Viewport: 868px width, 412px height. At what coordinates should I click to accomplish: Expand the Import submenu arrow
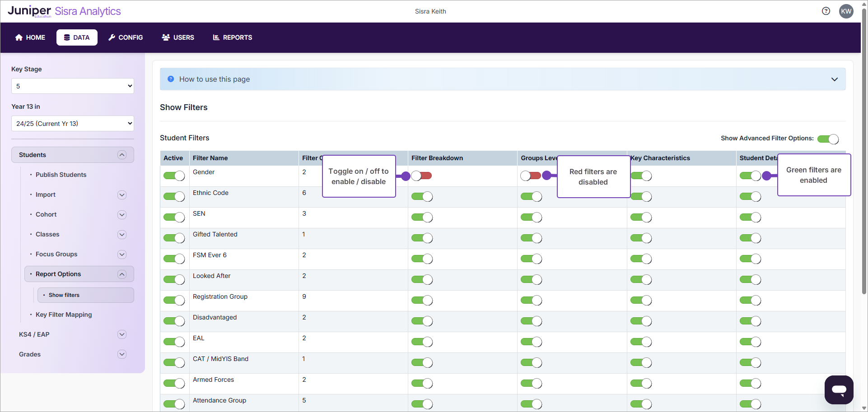pos(122,195)
